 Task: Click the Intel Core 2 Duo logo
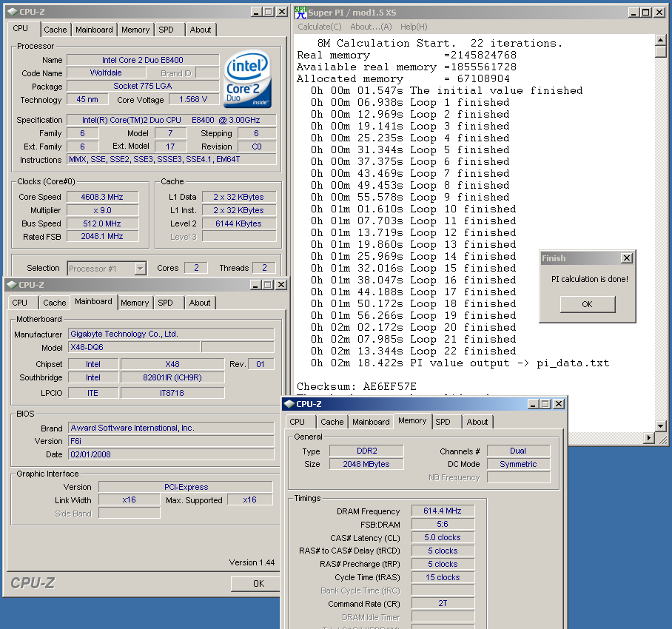(x=249, y=78)
